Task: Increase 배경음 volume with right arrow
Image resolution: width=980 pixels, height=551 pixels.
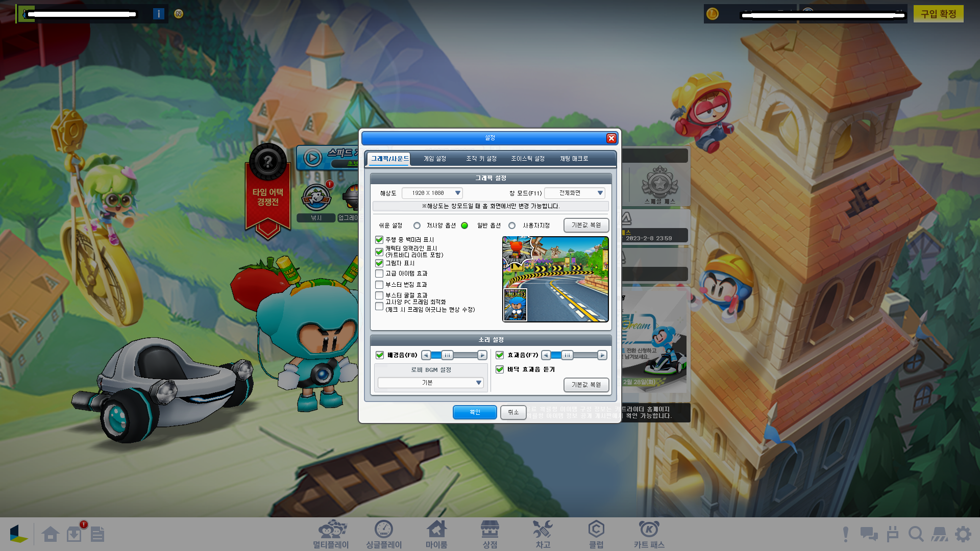Action: coord(482,355)
